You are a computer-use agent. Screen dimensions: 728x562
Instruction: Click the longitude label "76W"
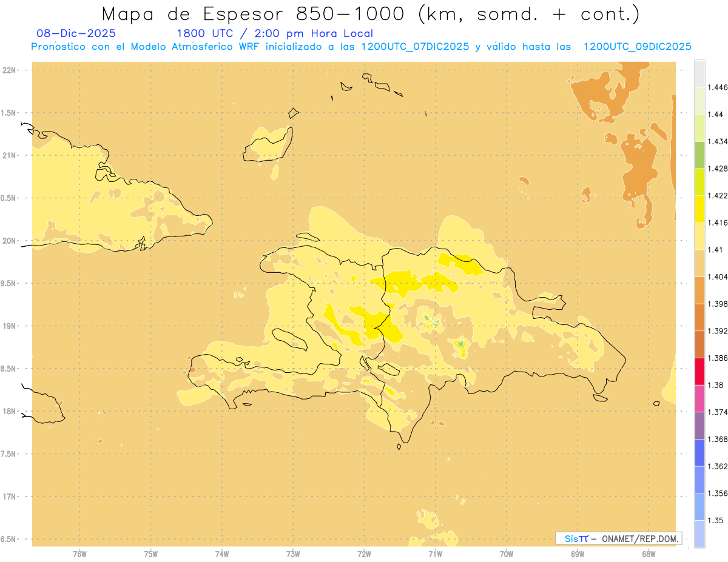click(79, 554)
